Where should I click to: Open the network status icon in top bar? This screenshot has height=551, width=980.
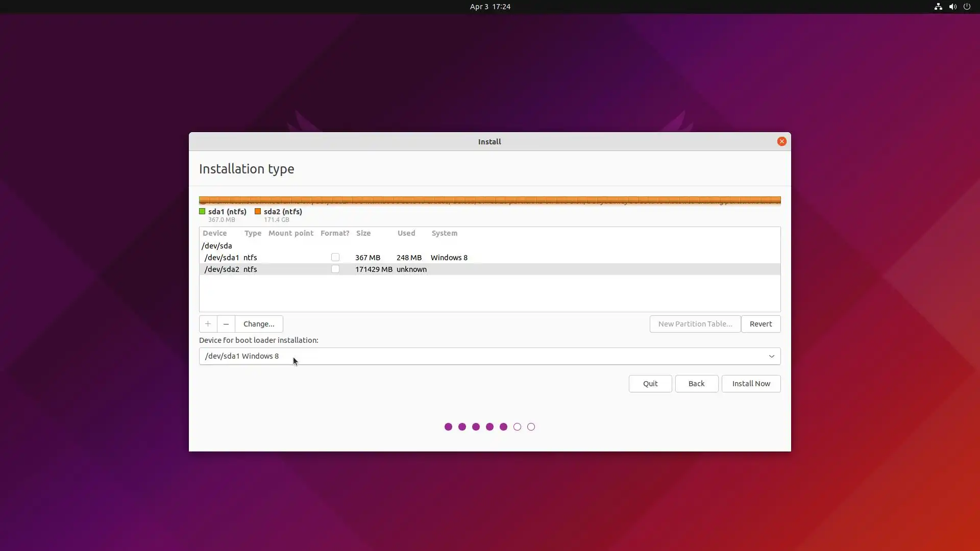[938, 7]
